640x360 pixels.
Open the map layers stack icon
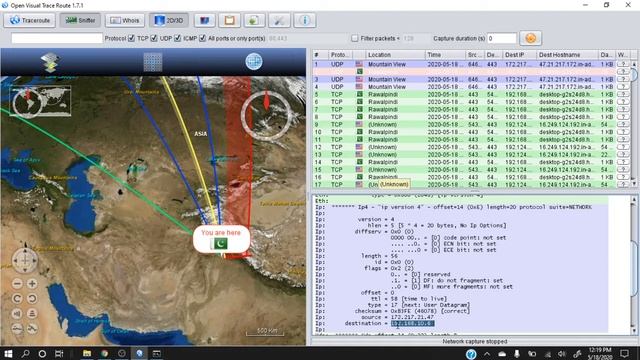pyautogui.click(x=51, y=62)
